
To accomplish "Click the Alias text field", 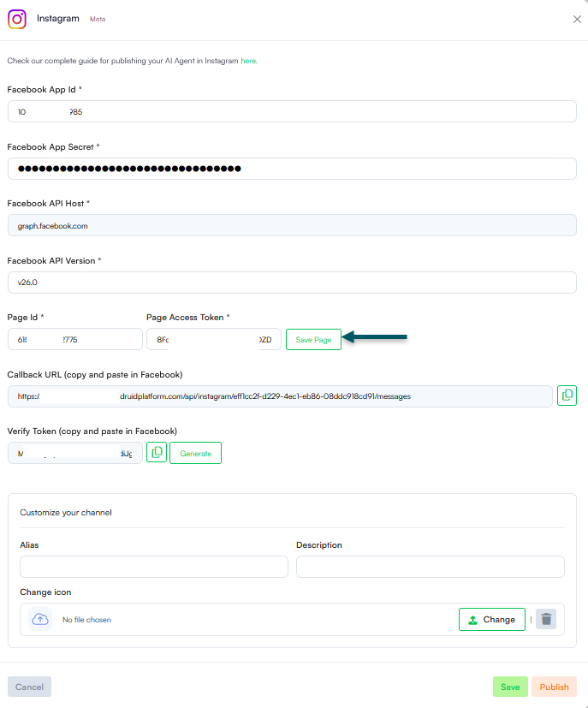I will pyautogui.click(x=154, y=567).
